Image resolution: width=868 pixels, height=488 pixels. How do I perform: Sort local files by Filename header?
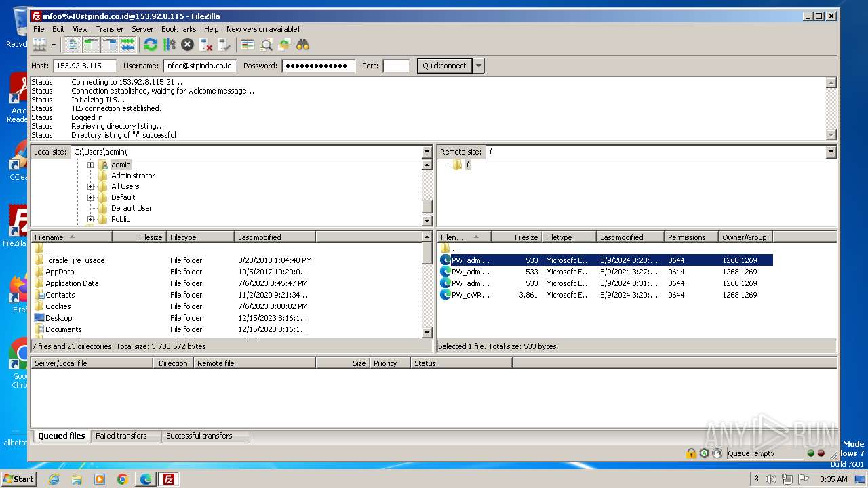point(71,237)
